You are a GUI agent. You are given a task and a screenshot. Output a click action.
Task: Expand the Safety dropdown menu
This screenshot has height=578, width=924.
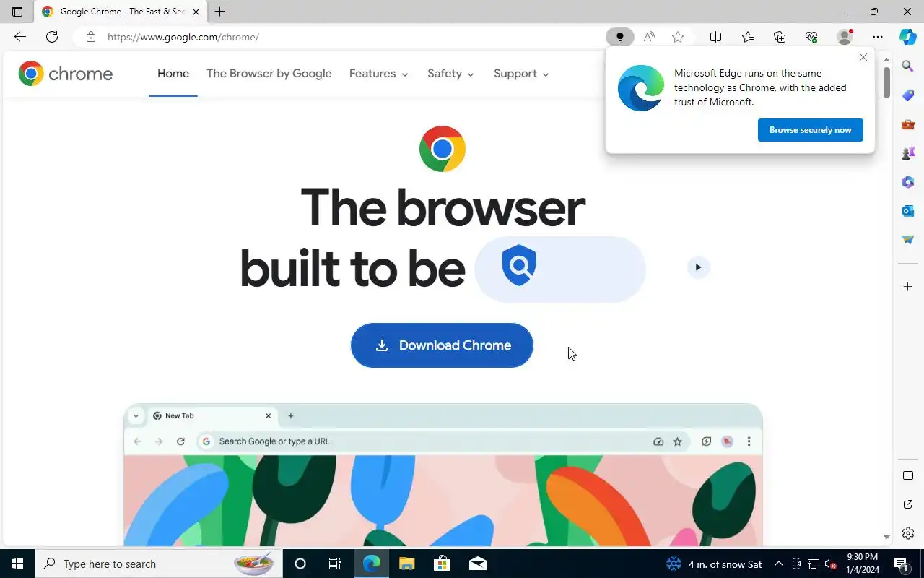point(450,74)
